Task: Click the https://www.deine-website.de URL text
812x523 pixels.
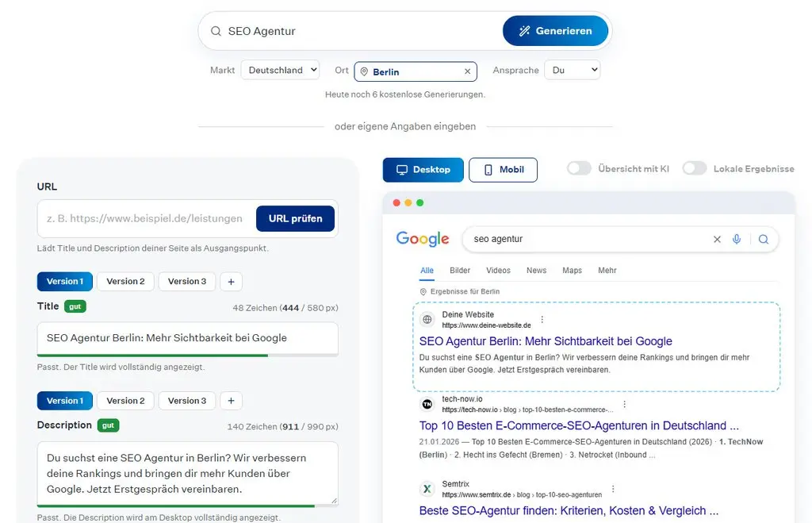Action: (x=486, y=325)
